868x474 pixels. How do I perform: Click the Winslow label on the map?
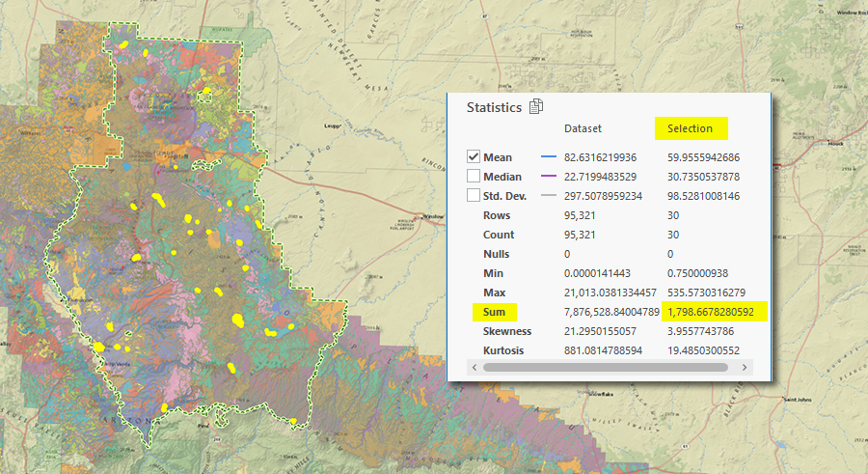[433, 216]
